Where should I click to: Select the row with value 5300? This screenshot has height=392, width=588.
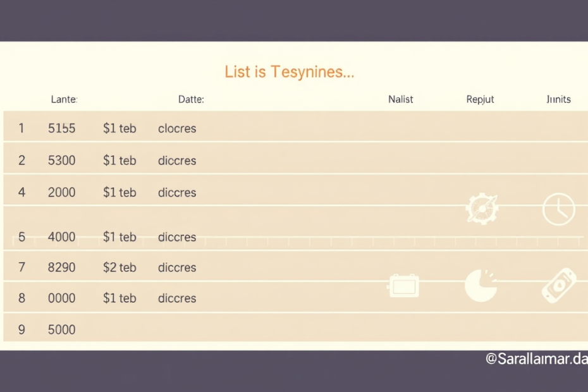pyautogui.click(x=61, y=161)
